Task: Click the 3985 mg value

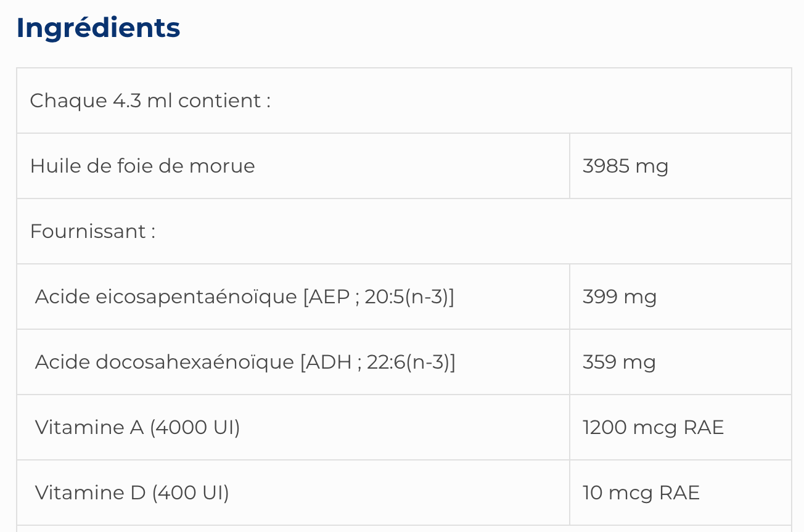Action: (625, 166)
